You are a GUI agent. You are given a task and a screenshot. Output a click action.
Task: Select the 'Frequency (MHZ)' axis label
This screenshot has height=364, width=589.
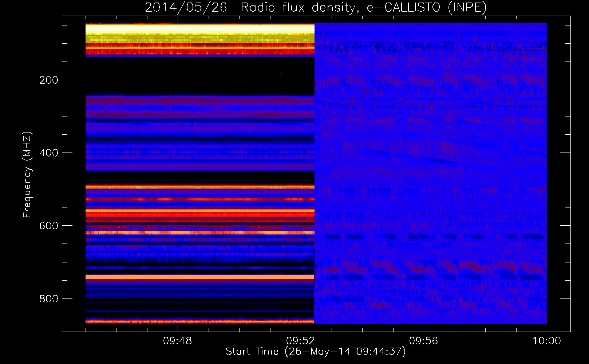tap(27, 175)
